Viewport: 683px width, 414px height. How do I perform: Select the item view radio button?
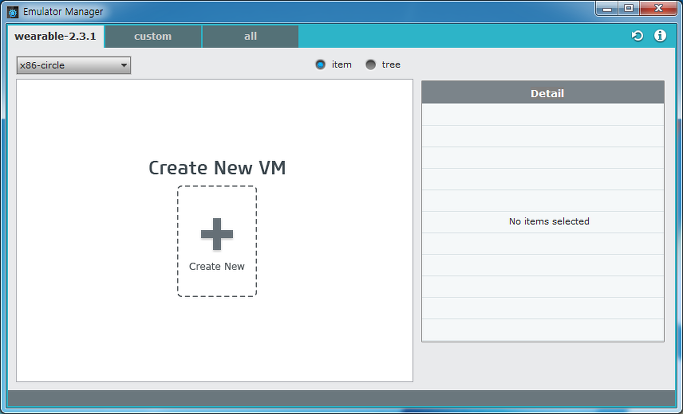pyautogui.click(x=320, y=64)
